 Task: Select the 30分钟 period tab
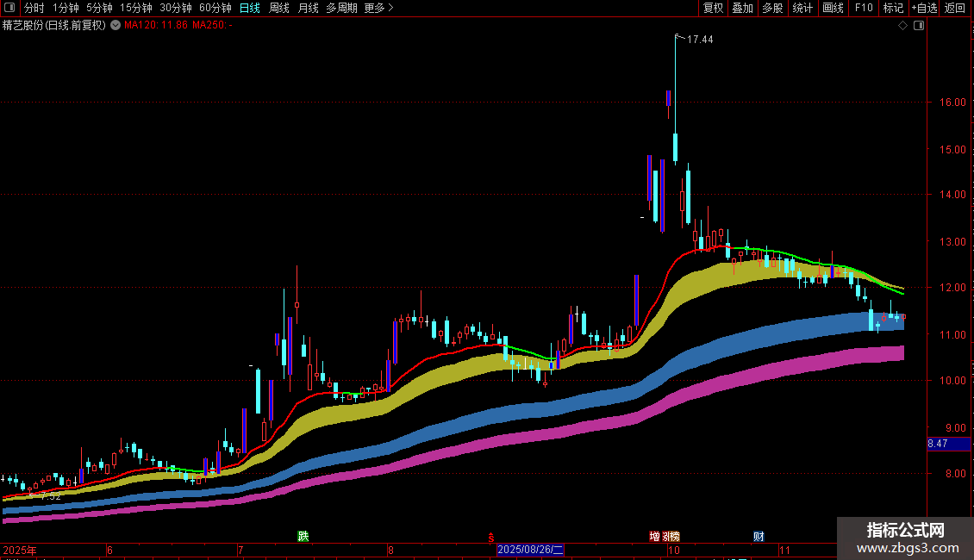click(176, 8)
